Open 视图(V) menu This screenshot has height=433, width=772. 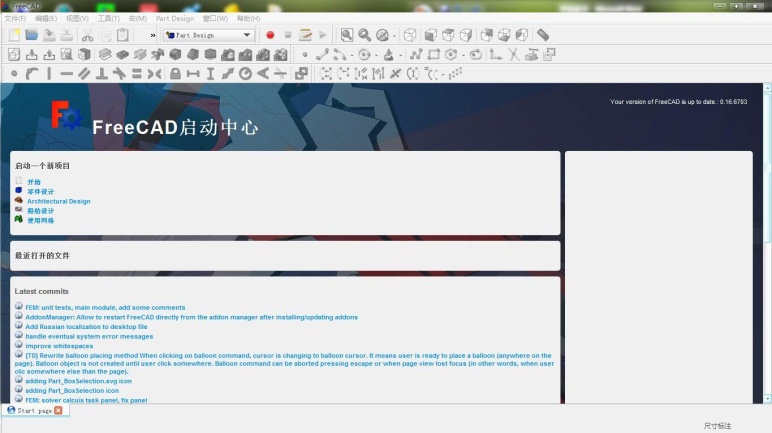click(x=77, y=18)
